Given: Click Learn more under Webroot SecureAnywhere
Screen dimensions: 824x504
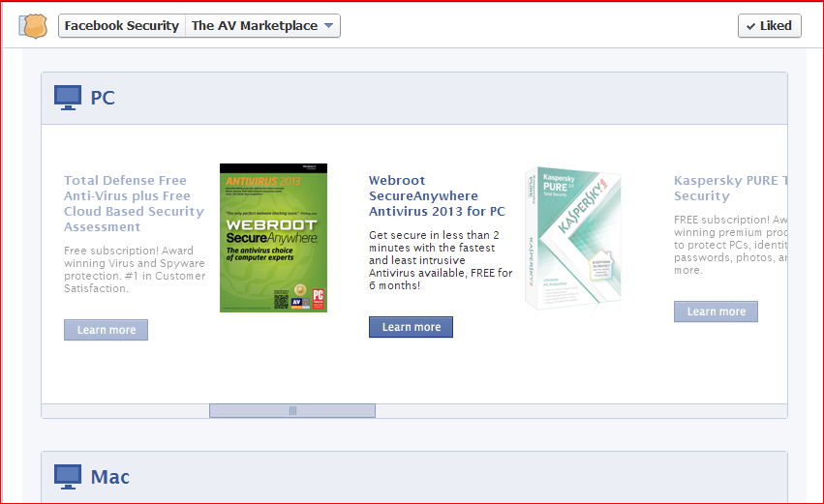Looking at the screenshot, I should (411, 327).
